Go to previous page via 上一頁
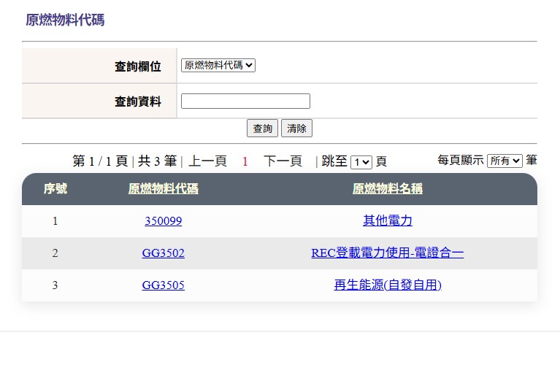The image size is (560, 392). (x=207, y=161)
